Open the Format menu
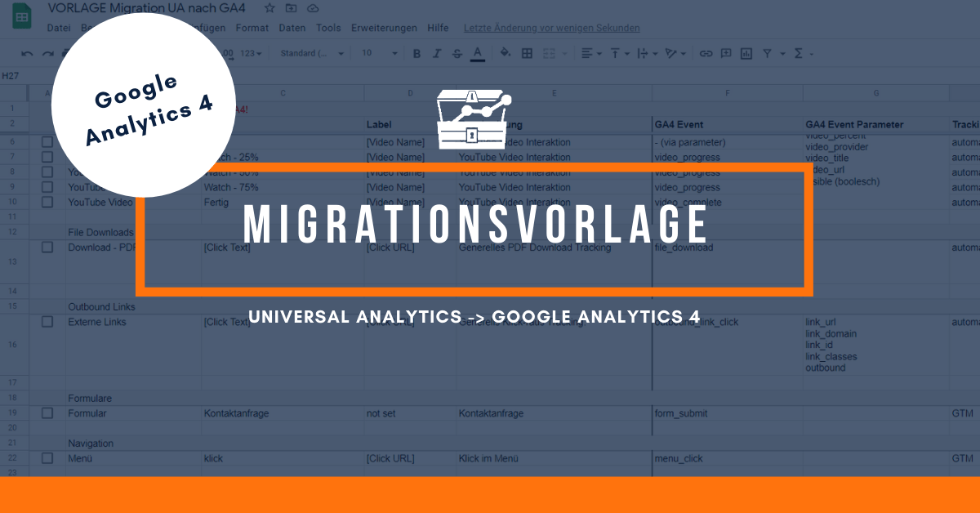Viewport: 980px width, 513px height. [x=252, y=28]
